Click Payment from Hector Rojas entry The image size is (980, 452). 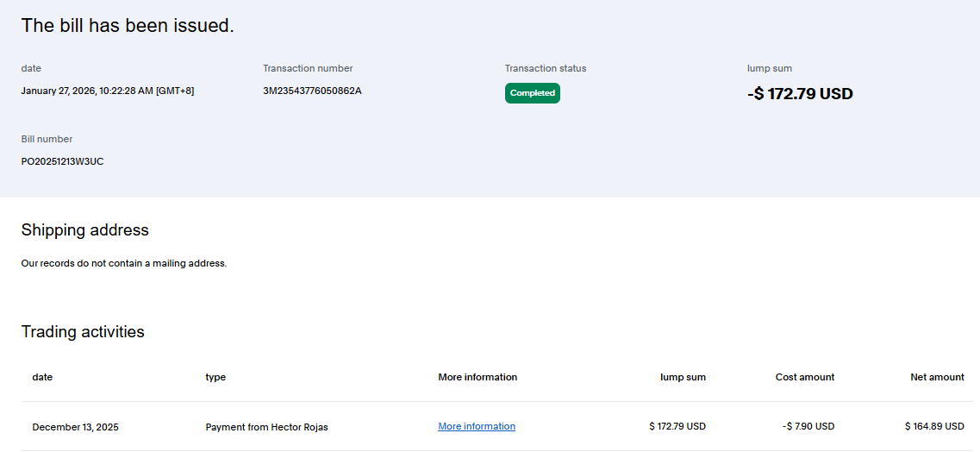point(266,426)
